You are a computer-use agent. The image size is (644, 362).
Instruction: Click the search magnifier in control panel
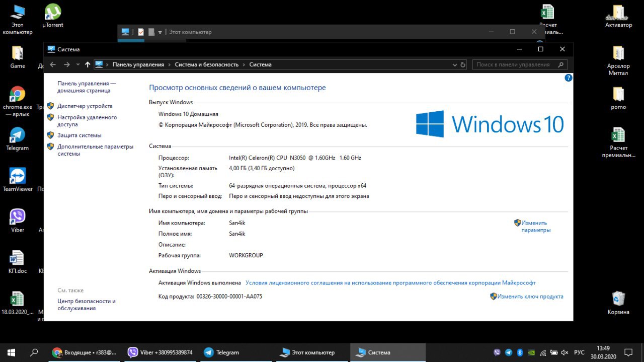560,64
